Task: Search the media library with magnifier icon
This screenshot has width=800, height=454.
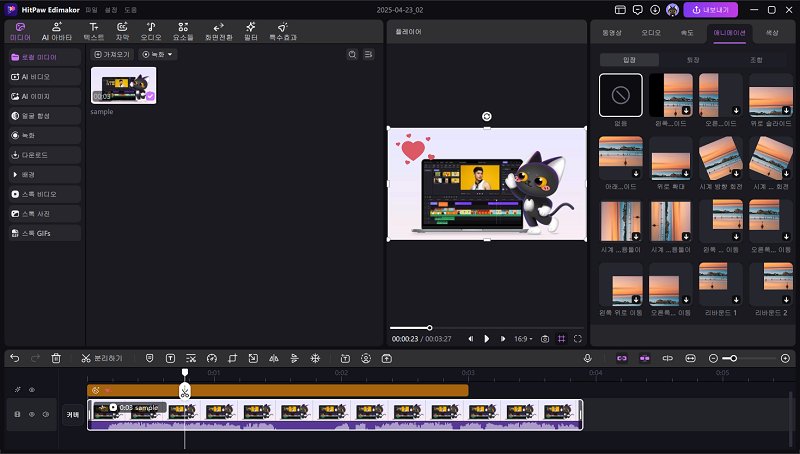Action: (352, 55)
